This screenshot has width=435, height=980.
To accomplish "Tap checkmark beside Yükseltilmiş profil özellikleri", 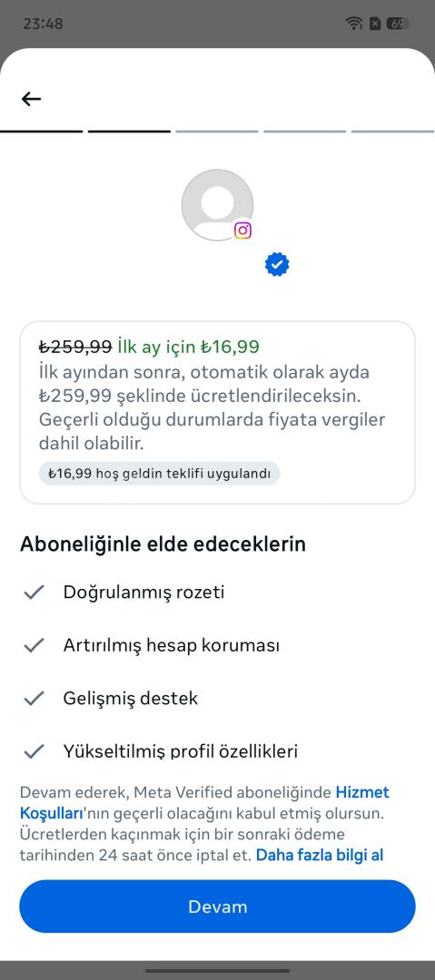I will click(34, 750).
